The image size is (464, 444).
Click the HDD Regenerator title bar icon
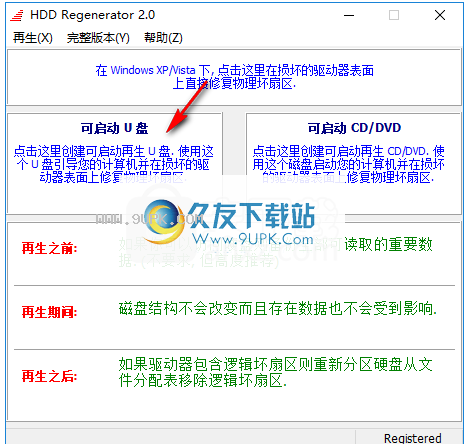(17, 15)
